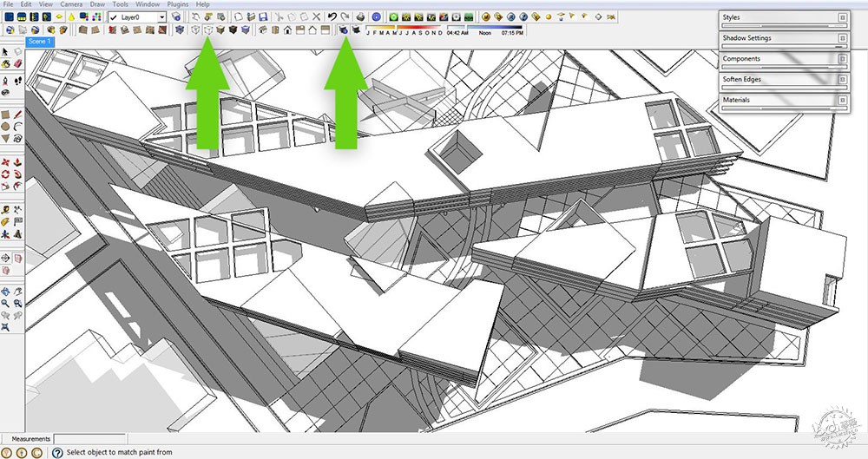Screen dimensions: 868x459
Task: Switch to Front view house icon
Action: tap(287, 30)
